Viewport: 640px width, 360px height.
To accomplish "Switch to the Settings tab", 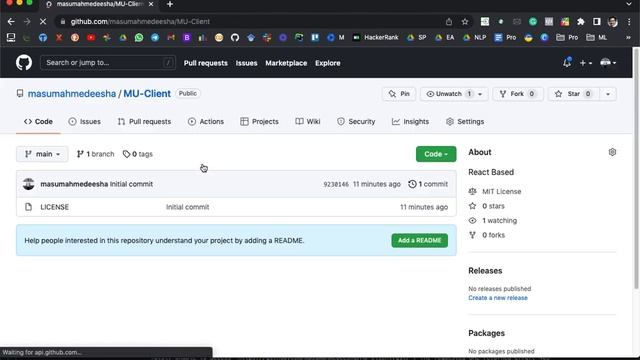I will tap(465, 122).
